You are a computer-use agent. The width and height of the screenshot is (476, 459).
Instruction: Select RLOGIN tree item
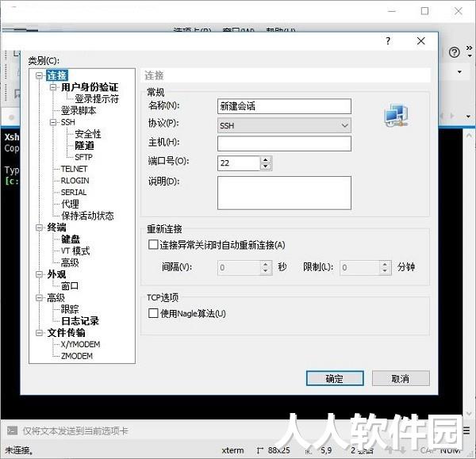[x=75, y=181]
